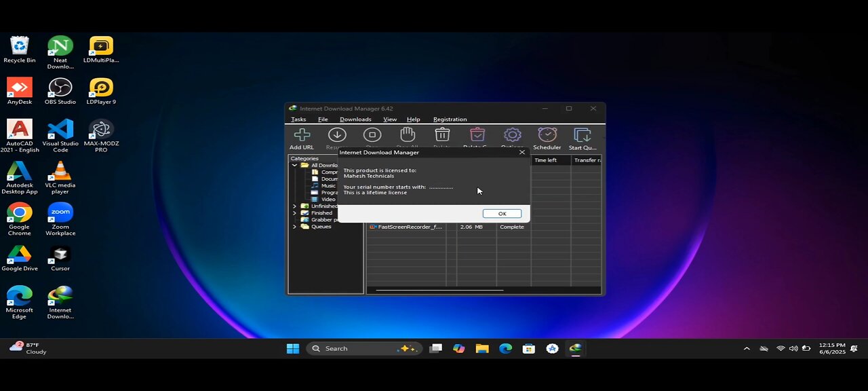
Task: Click the Resume download toolbar icon
Action: [337, 134]
